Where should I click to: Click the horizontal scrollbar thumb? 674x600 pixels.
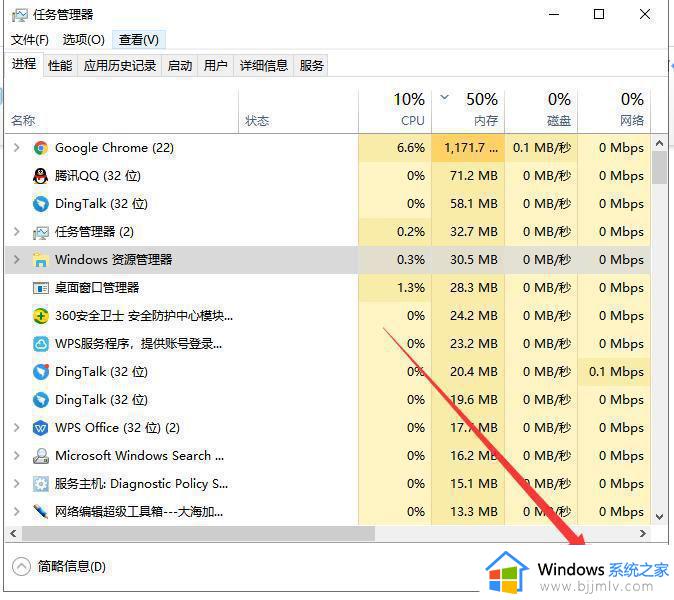[198, 533]
